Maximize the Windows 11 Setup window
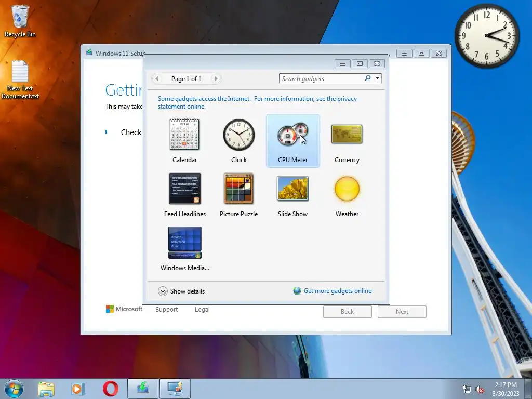The width and height of the screenshot is (532, 399). tap(421, 54)
